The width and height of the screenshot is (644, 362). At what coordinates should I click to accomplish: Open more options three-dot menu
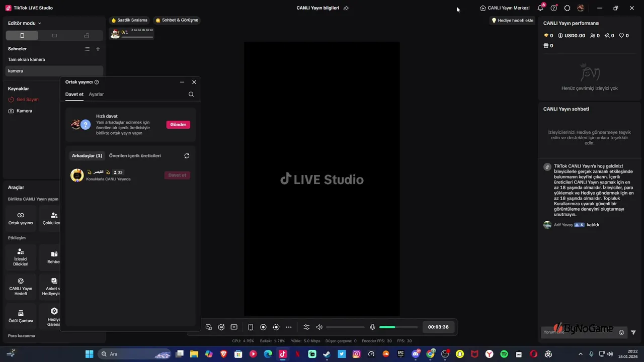[289, 327]
